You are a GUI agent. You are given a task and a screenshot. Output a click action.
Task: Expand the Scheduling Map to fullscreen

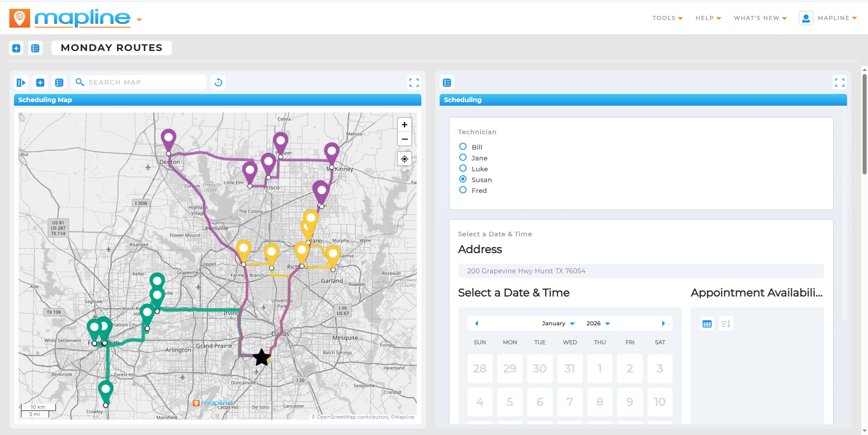coord(414,82)
